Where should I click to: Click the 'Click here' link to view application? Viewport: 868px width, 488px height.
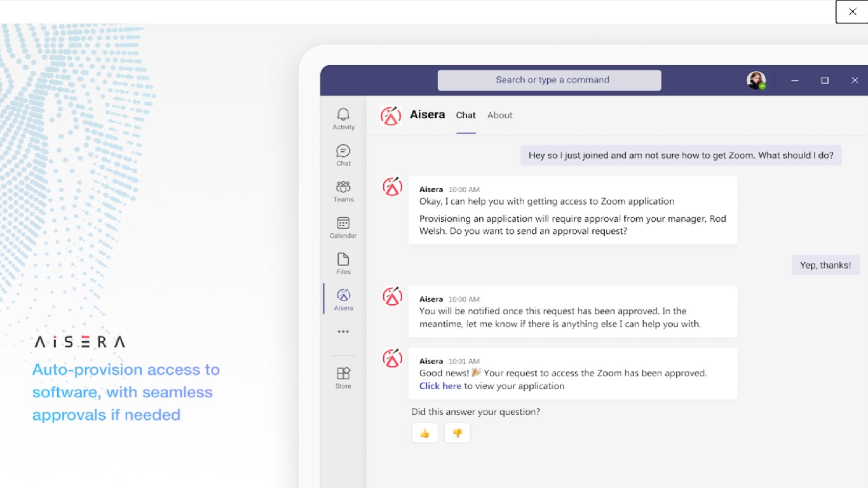[440, 386]
